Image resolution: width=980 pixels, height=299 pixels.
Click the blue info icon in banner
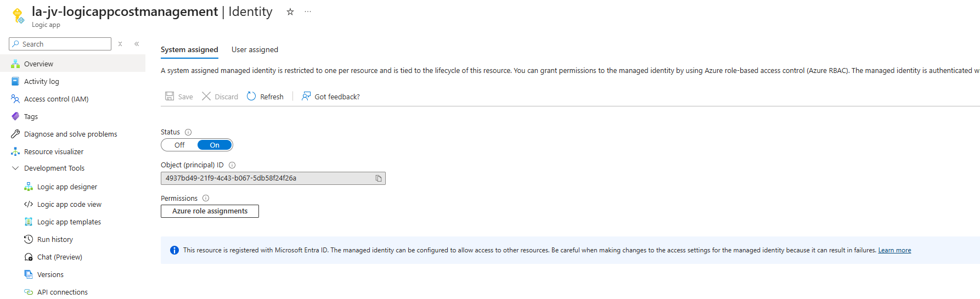point(174,250)
